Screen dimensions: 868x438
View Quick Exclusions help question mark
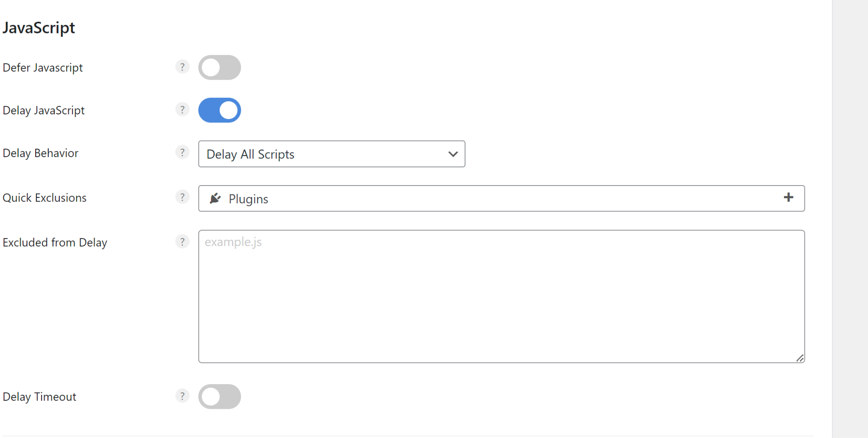tap(182, 197)
